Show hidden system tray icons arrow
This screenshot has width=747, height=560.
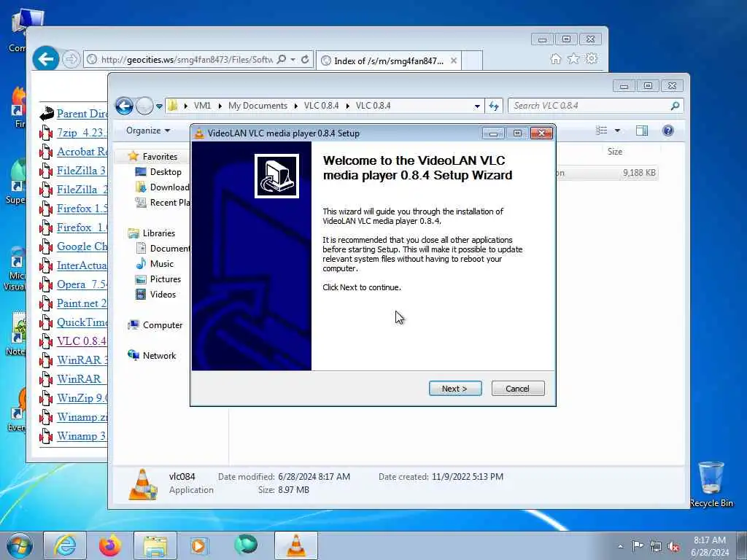pyautogui.click(x=620, y=546)
